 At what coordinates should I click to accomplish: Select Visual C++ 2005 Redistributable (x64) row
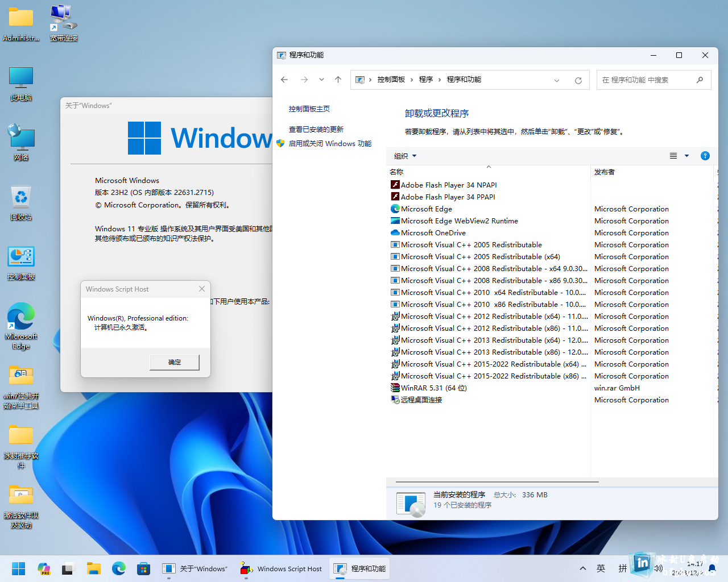(x=551, y=257)
